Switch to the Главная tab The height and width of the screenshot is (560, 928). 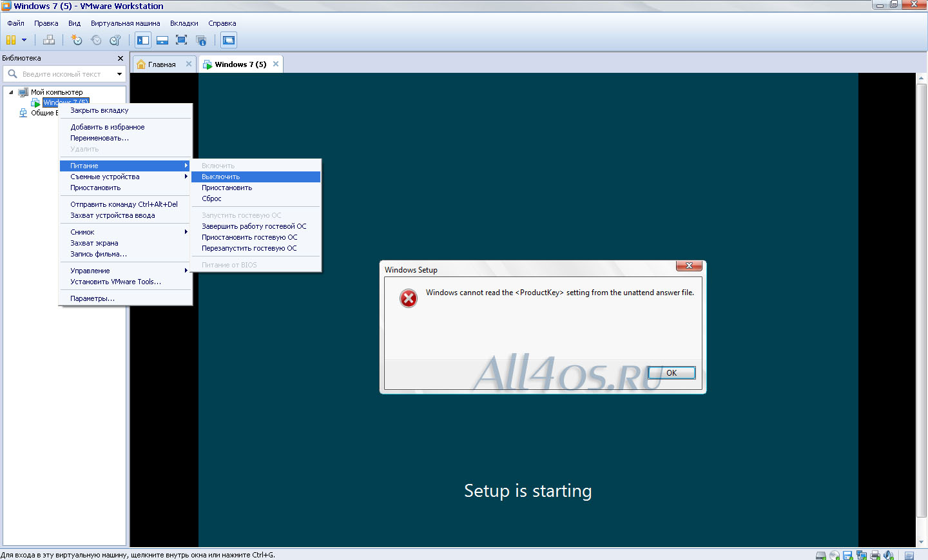(x=162, y=64)
